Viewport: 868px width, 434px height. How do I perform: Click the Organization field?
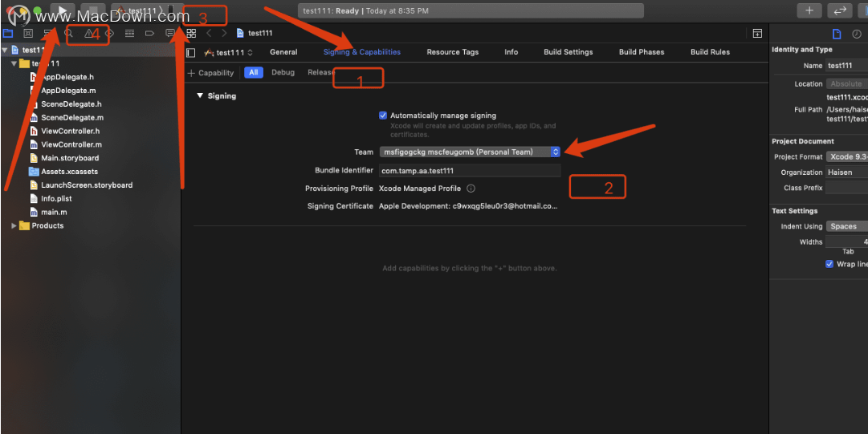click(x=847, y=172)
